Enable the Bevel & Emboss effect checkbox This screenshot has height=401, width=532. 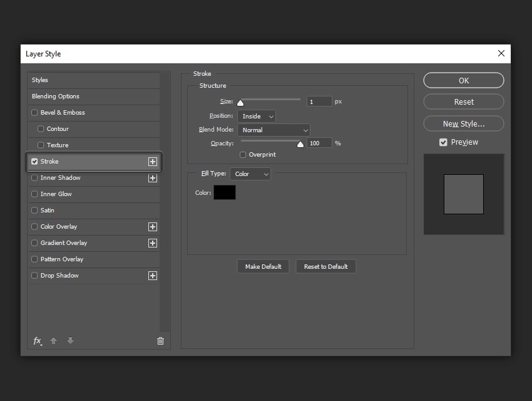[x=34, y=113]
